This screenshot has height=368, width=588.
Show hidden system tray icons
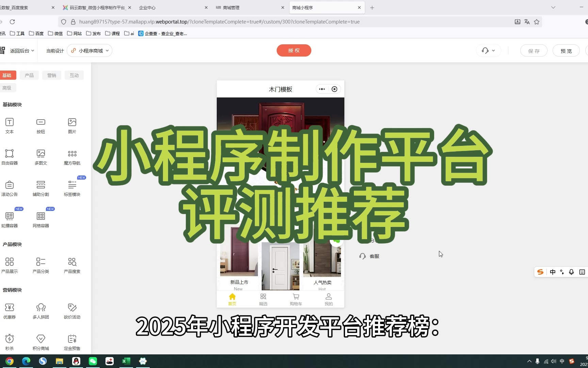tap(529, 361)
